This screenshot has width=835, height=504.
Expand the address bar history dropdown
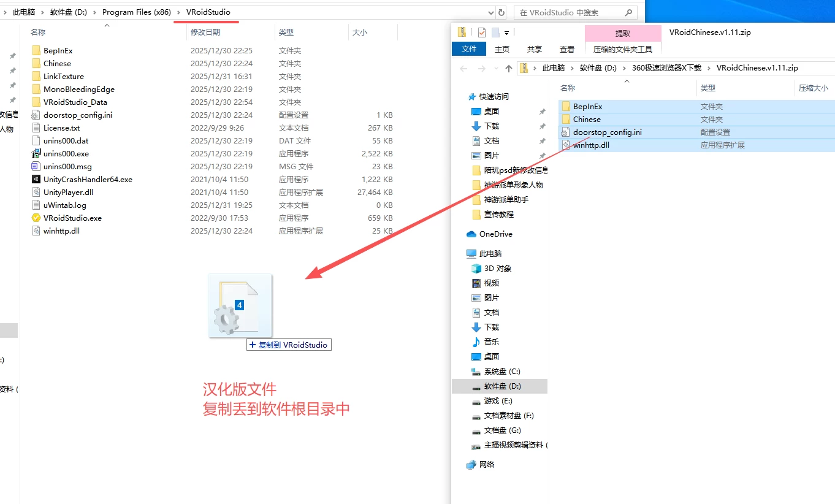[490, 12]
